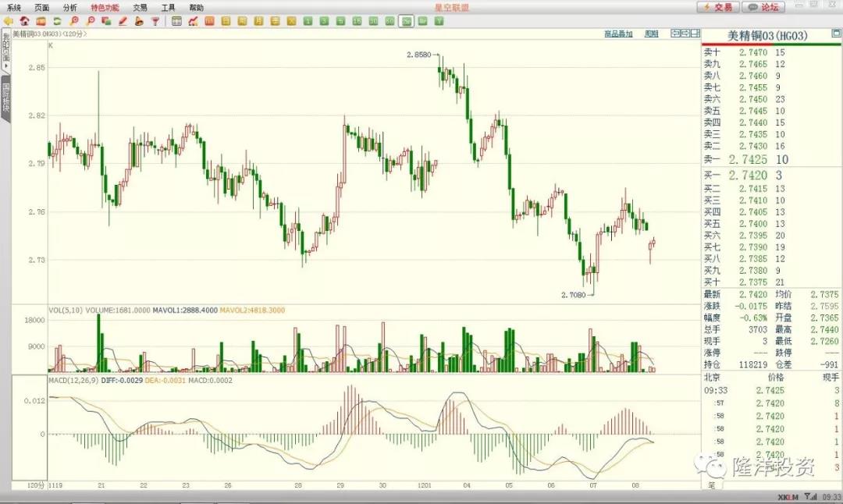
Task: Click the red funnel filter icon
Action: tap(155, 22)
